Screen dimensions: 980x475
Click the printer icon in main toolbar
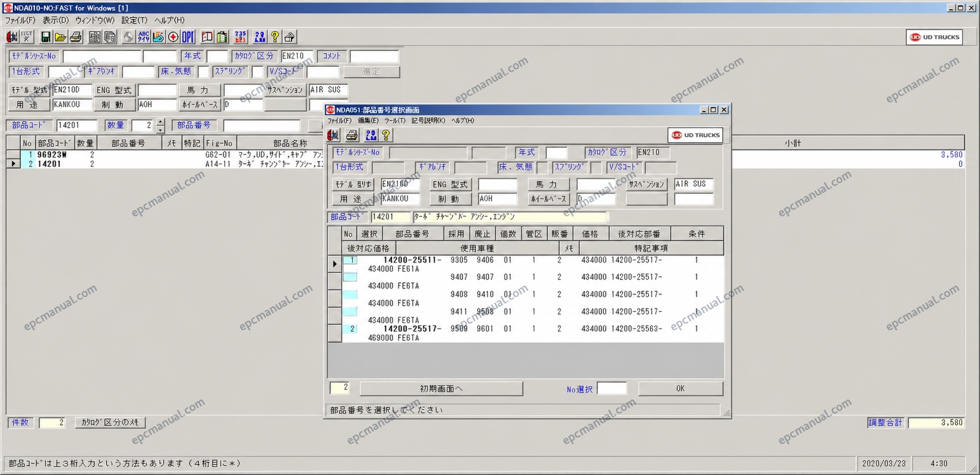click(76, 37)
